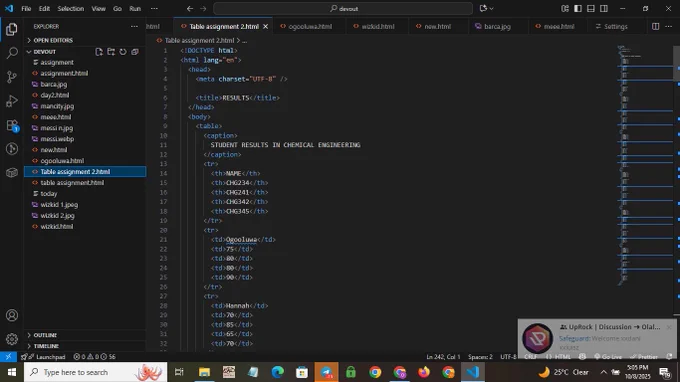Toggle the secondary side bar
Image resolution: width=680 pixels, height=382 pixels.
604,8
